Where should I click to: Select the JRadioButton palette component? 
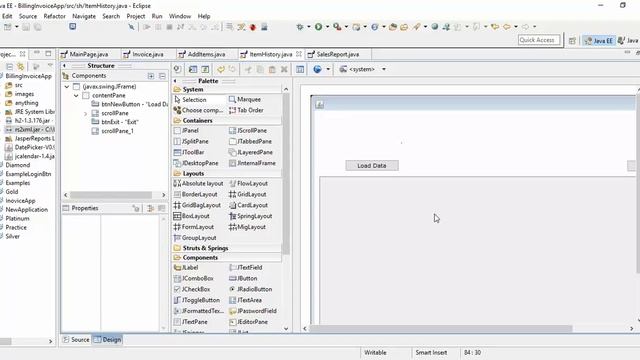pyautogui.click(x=251, y=289)
